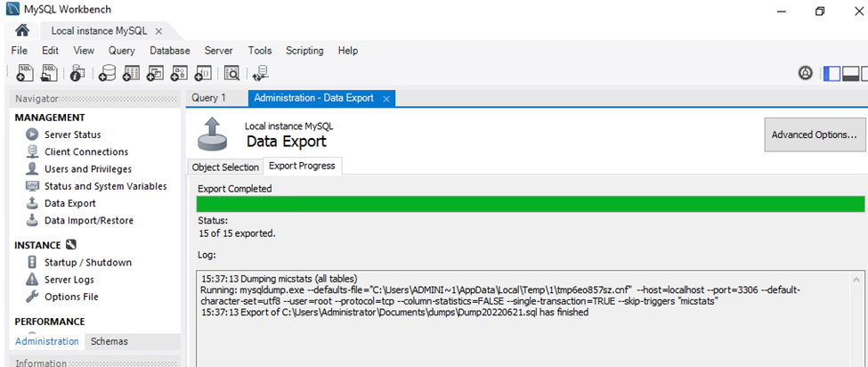Screen dimensions: 868x367
Task: Open Users and Privileges
Action: point(88,169)
